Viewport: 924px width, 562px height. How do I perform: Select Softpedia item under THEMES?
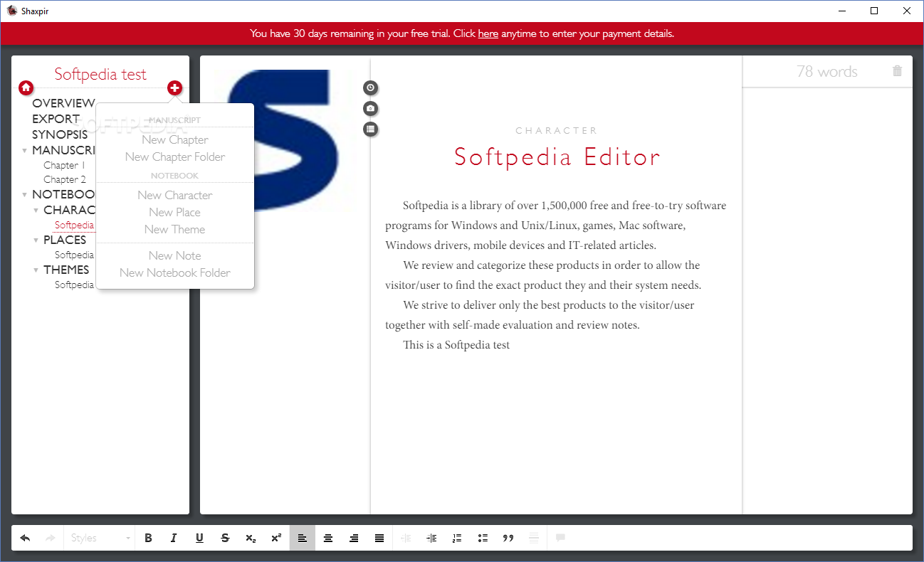tap(74, 285)
